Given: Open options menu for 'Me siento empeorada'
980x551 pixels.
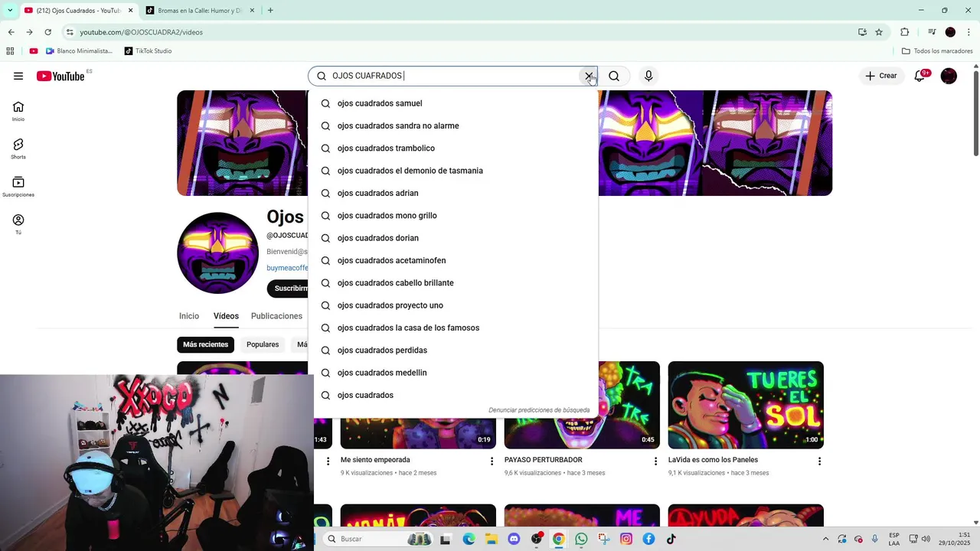Looking at the screenshot, I should [492, 461].
